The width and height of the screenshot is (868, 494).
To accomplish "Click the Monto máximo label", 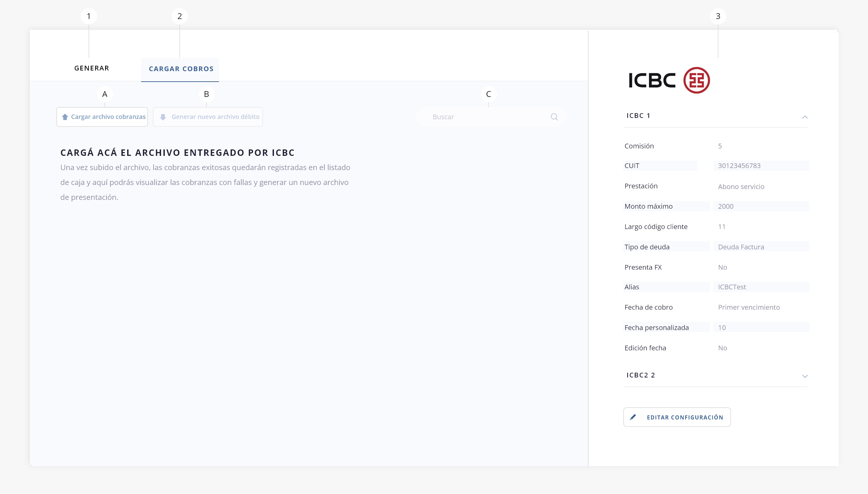I will click(x=648, y=206).
